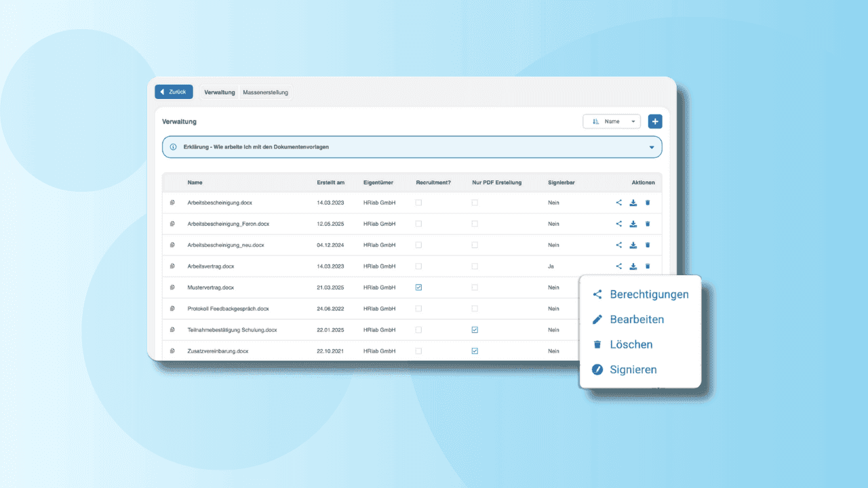Share Arbeitsbescheinigung.docx via its share icon

(618, 203)
